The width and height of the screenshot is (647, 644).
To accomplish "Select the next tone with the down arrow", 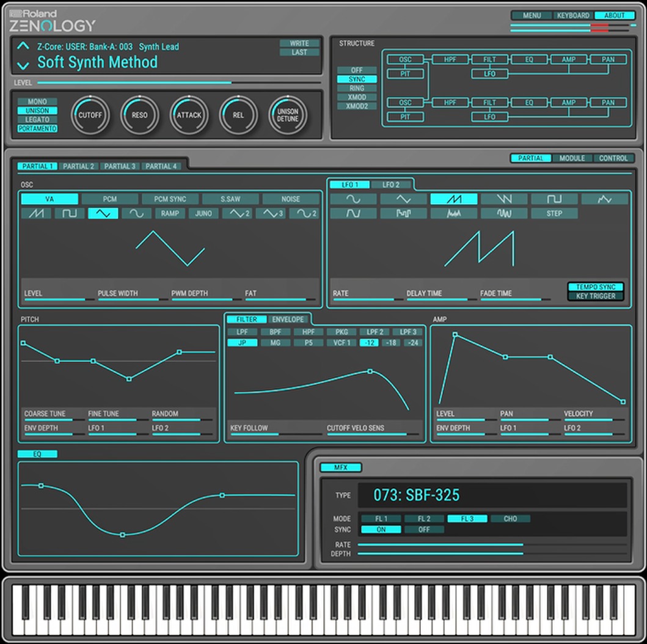I will tap(23, 65).
